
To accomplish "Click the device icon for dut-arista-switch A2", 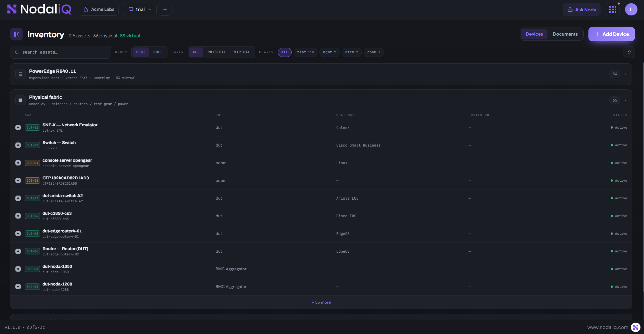I will (18, 198).
